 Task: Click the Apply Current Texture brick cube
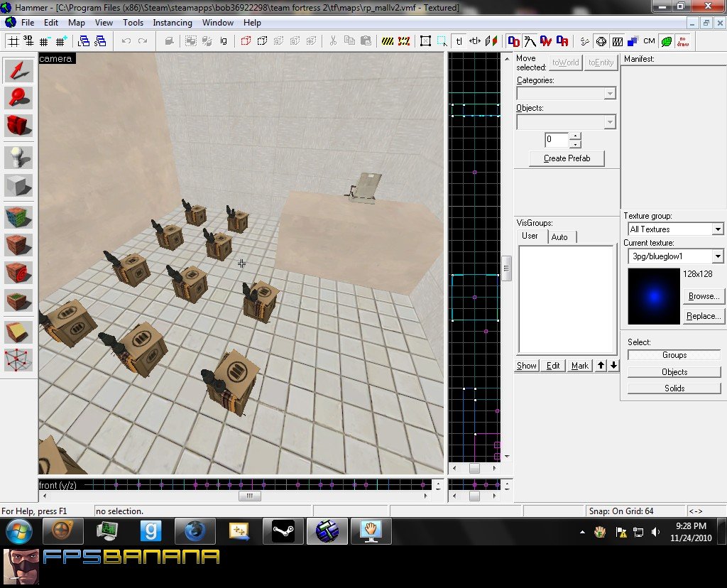click(18, 245)
